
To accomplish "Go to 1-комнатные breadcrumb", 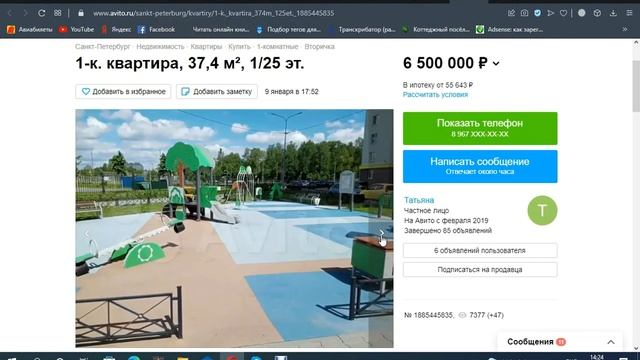I will click(278, 47).
